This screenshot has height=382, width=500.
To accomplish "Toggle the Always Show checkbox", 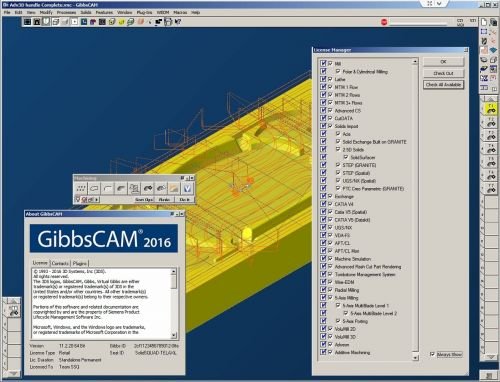I will pos(432,354).
